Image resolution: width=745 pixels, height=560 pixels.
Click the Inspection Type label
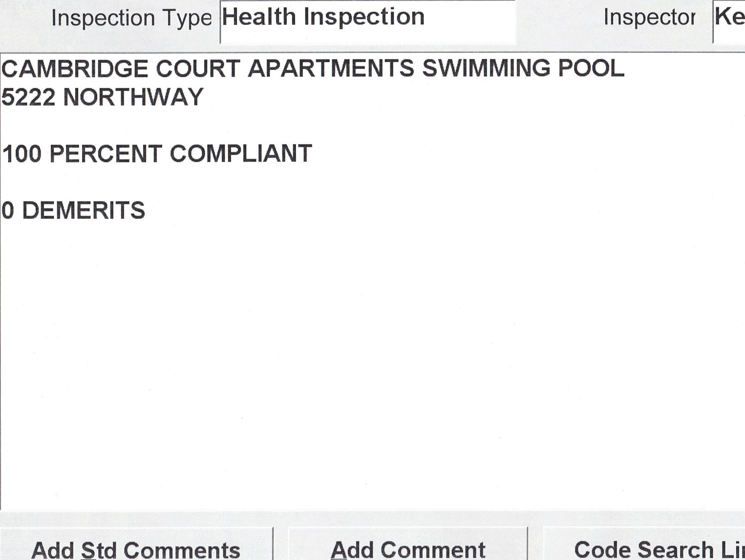131,19
